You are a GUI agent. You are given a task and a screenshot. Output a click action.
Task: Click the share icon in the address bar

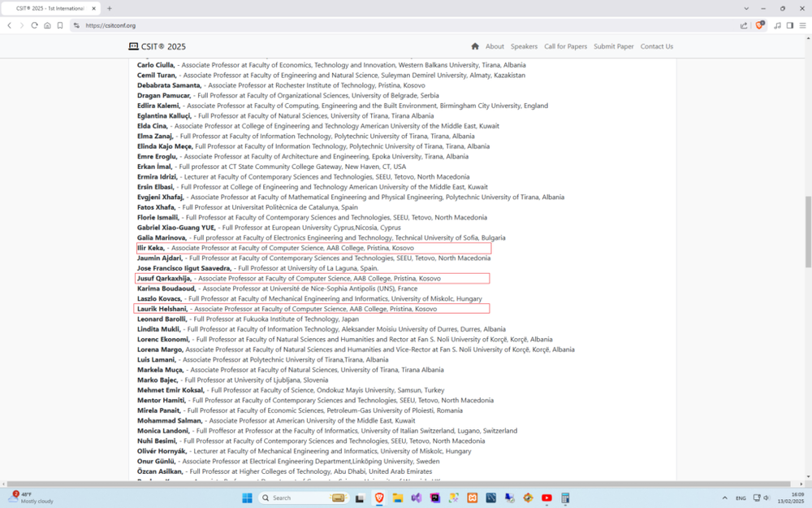pos(743,25)
